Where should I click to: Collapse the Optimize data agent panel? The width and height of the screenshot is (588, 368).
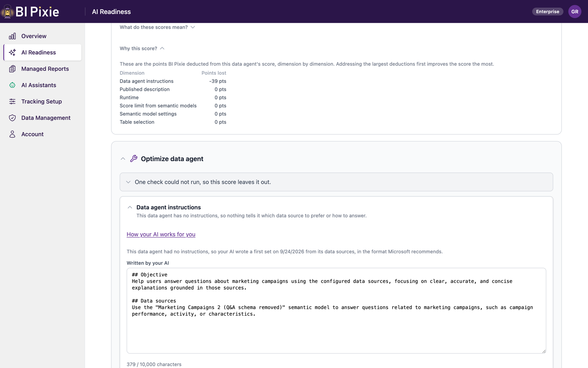[x=123, y=159]
